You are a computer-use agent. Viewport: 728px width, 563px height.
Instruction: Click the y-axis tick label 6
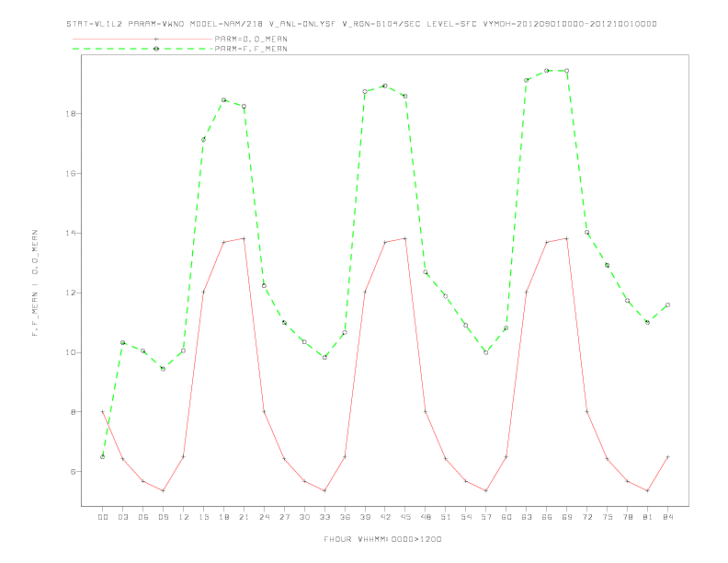point(73,472)
